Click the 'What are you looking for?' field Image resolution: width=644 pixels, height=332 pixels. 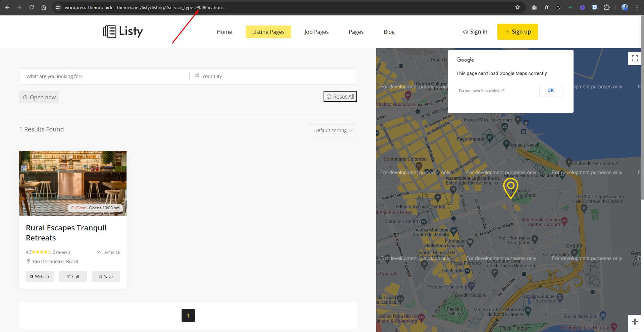[104, 76]
